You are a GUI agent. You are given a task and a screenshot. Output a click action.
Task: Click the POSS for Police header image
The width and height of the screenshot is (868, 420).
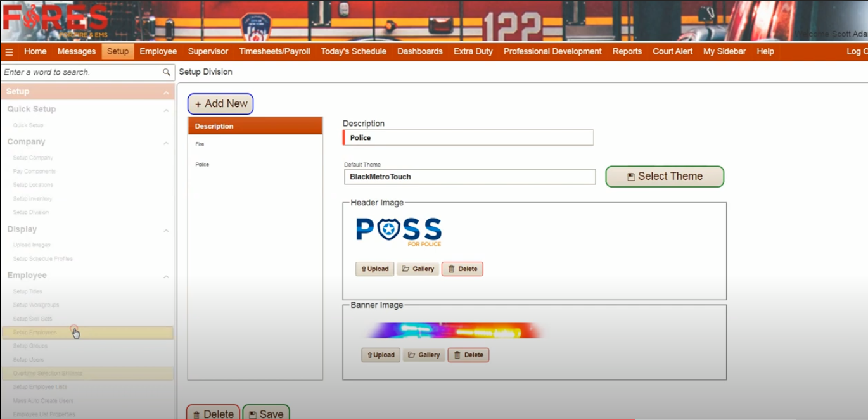[399, 232]
